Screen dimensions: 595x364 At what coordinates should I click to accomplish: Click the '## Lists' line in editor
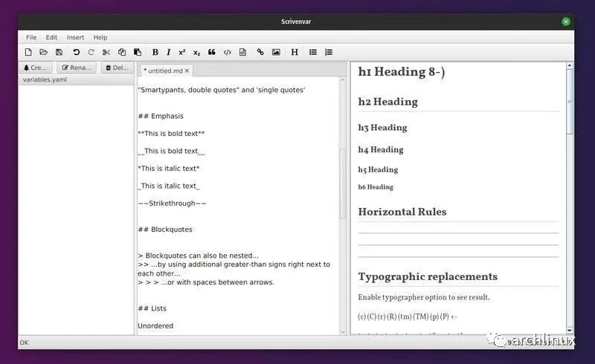point(152,308)
